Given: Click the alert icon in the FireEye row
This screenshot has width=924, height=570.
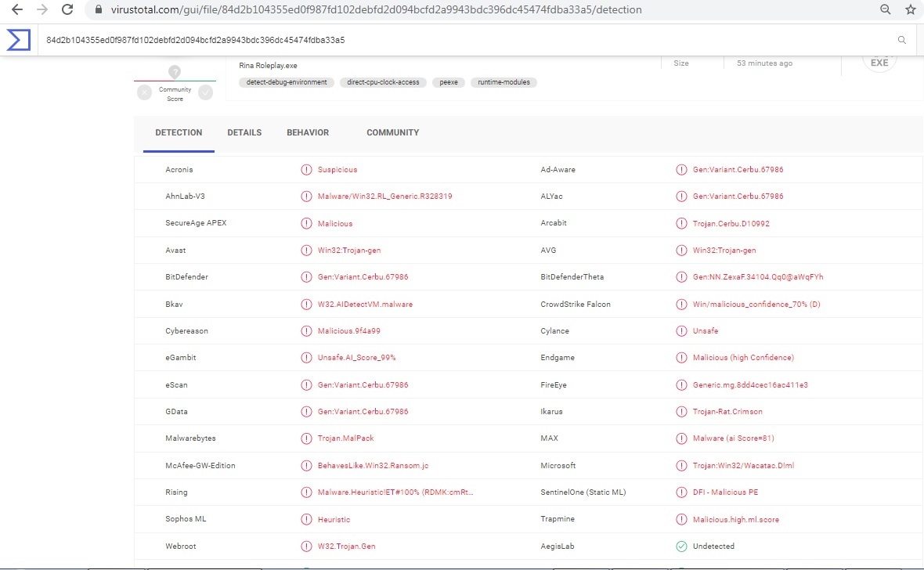Looking at the screenshot, I should [681, 385].
